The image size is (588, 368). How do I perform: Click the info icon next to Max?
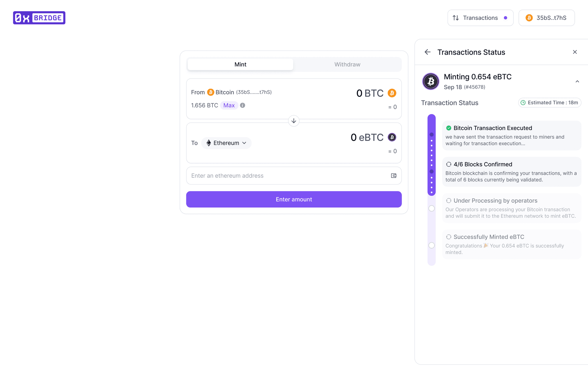point(243,106)
